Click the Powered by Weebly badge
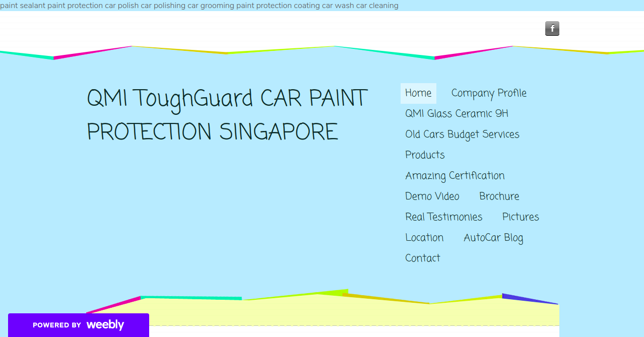644x337 pixels. point(79,325)
